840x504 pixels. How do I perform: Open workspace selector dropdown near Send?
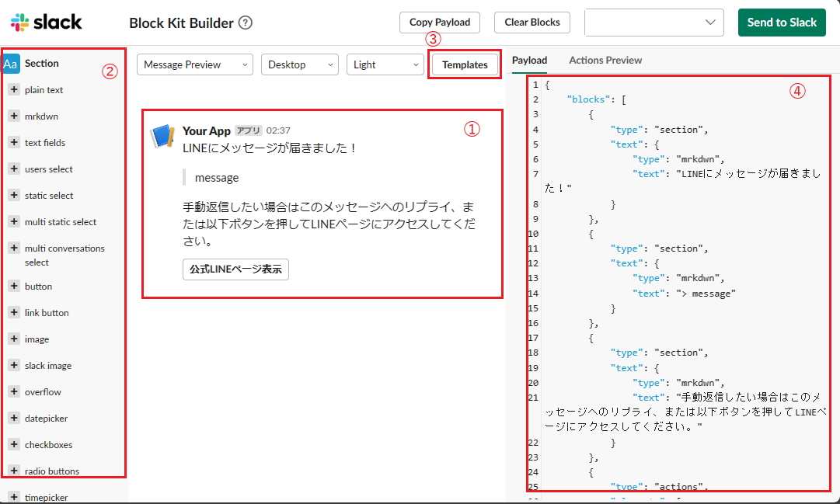tap(654, 23)
